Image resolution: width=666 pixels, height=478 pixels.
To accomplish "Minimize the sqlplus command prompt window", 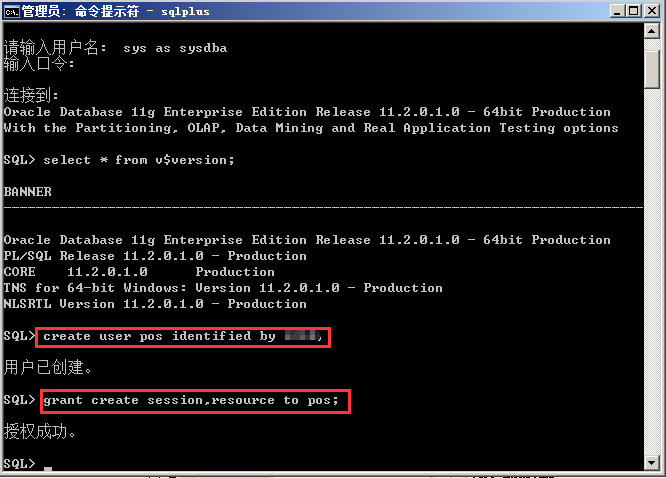I will click(612, 12).
